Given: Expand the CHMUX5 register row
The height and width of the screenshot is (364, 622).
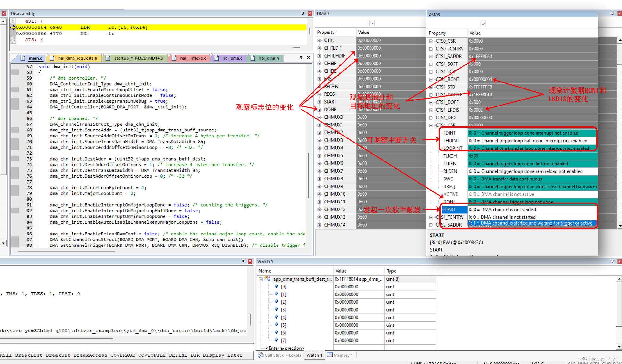Looking at the screenshot, I should (319, 156).
